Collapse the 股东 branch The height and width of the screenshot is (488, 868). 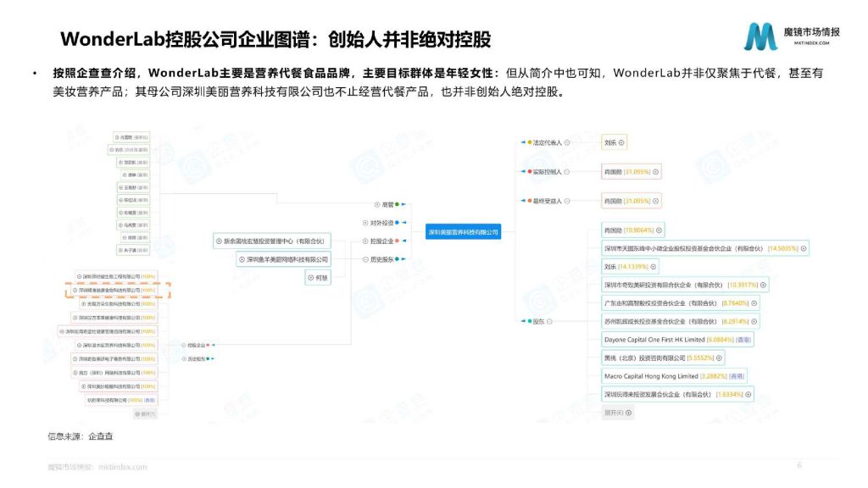point(549,321)
